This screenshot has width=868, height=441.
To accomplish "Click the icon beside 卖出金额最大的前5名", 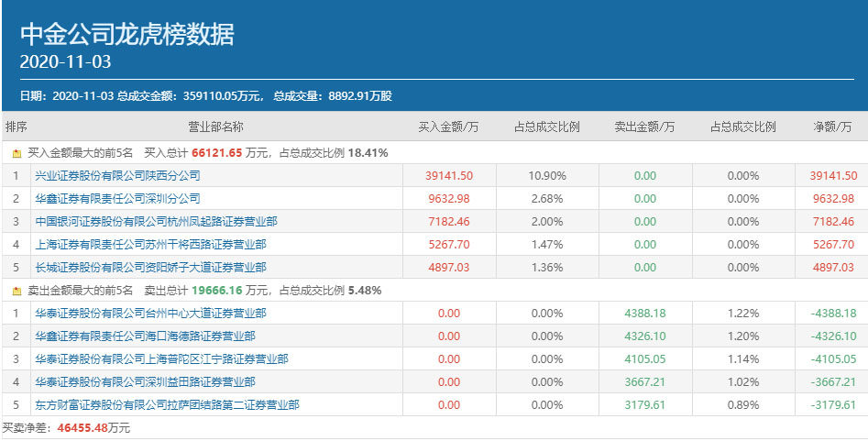I will (17, 291).
